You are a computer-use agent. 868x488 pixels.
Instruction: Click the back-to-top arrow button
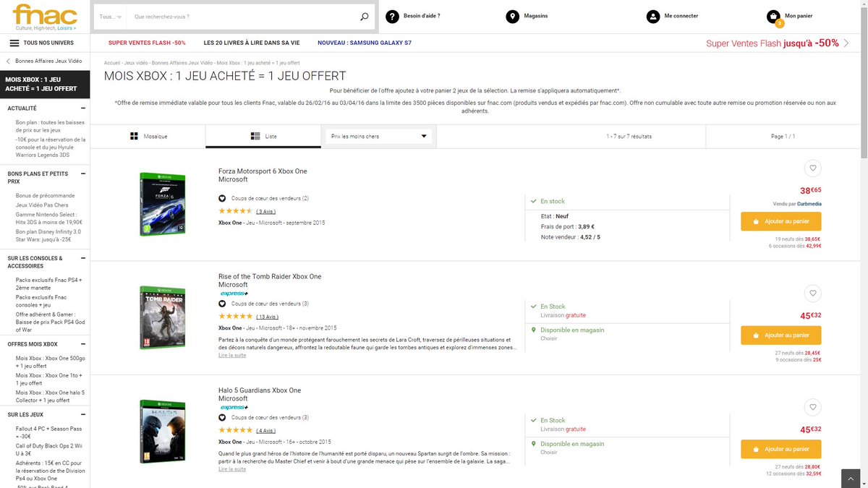(x=851, y=479)
